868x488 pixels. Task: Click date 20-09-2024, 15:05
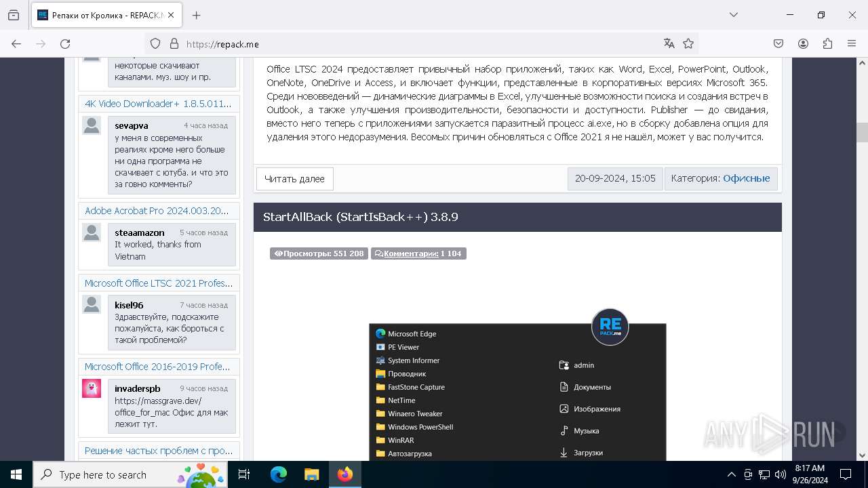tap(615, 178)
